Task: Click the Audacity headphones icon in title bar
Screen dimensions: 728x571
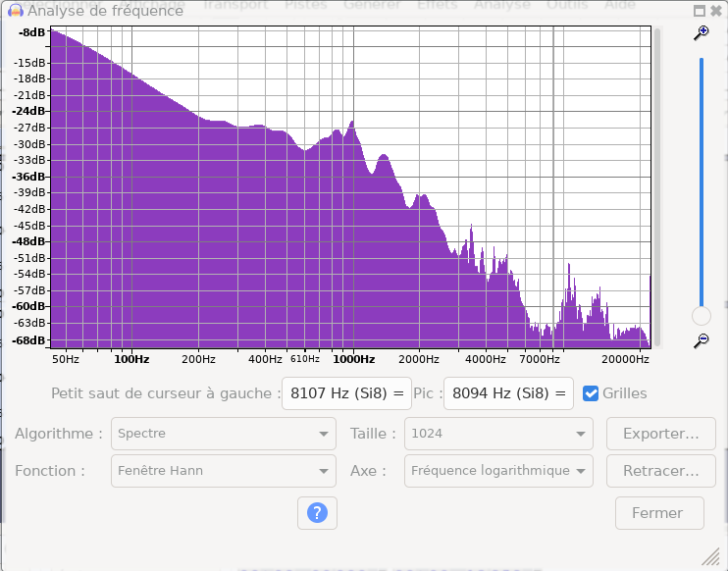Action: click(16, 11)
